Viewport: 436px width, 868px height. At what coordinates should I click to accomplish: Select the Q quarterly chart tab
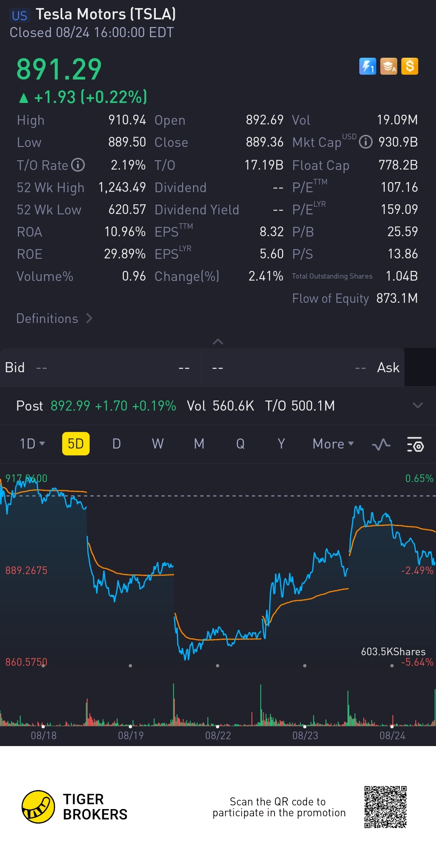pyautogui.click(x=240, y=444)
